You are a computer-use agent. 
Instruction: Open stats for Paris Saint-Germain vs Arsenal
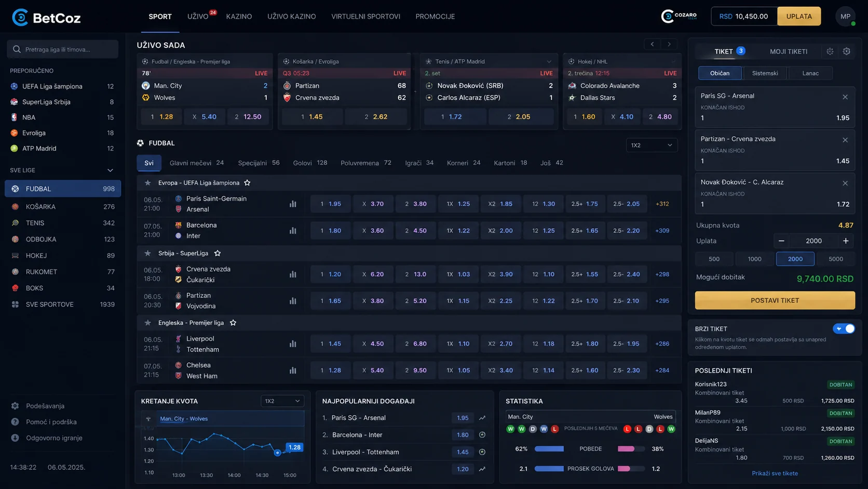click(x=293, y=204)
